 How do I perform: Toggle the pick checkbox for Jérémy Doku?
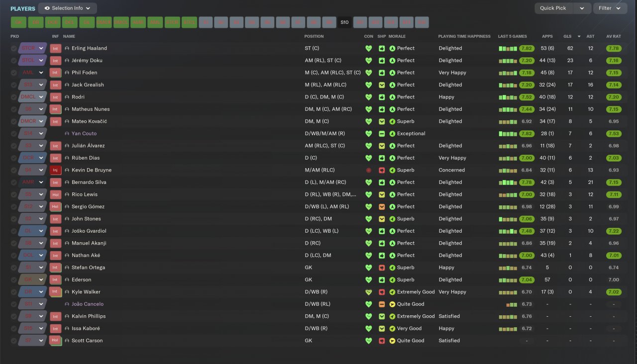[x=13, y=61]
